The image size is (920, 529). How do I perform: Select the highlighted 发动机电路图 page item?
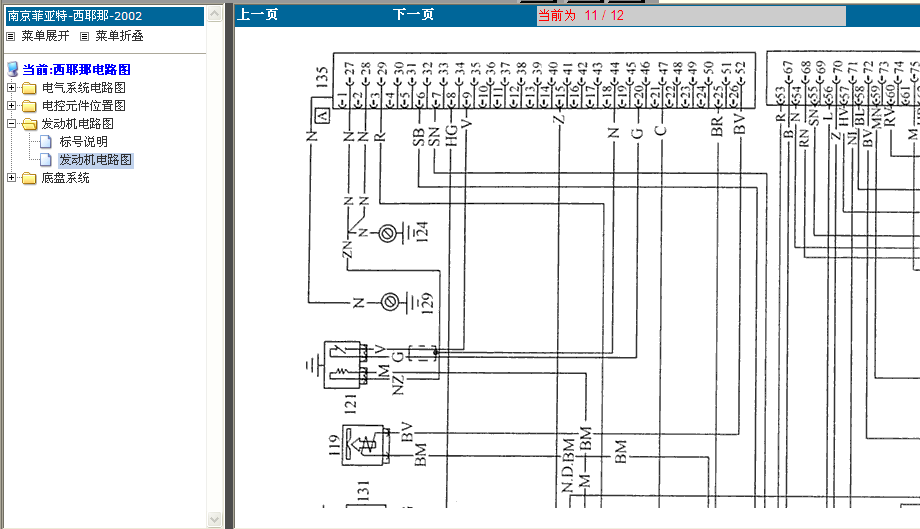pos(96,160)
